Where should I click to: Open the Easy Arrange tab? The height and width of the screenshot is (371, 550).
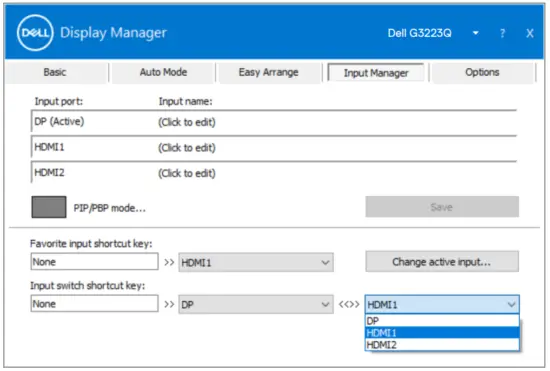coord(268,72)
